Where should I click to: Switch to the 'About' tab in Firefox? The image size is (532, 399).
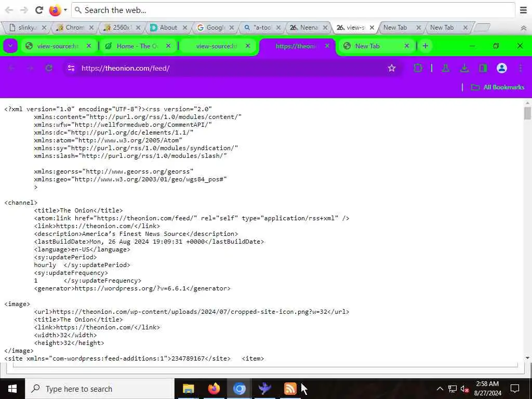168,28
